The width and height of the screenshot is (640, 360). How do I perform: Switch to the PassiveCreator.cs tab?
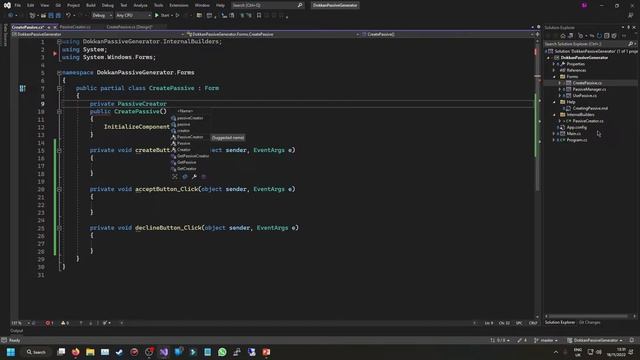[75, 27]
